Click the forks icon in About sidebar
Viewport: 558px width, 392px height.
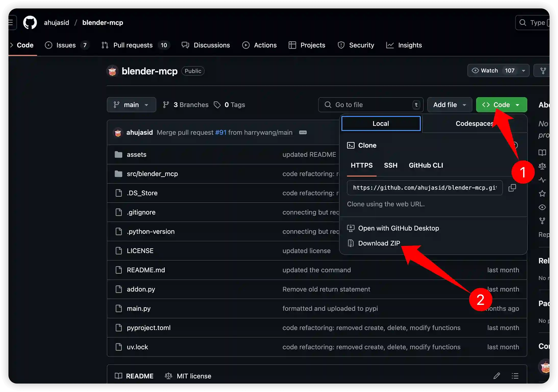[542, 221]
